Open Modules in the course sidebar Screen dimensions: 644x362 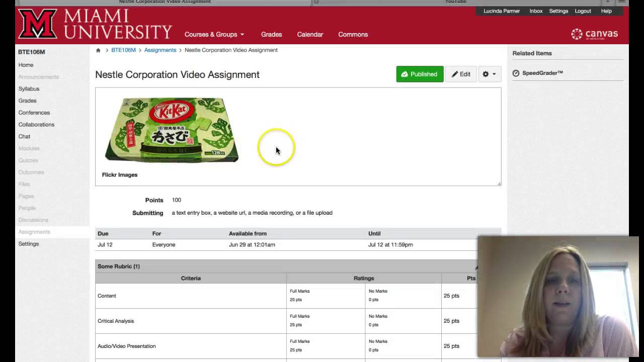point(29,148)
